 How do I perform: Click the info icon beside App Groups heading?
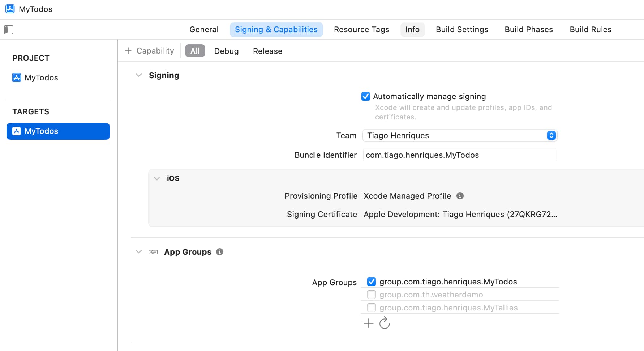(220, 252)
